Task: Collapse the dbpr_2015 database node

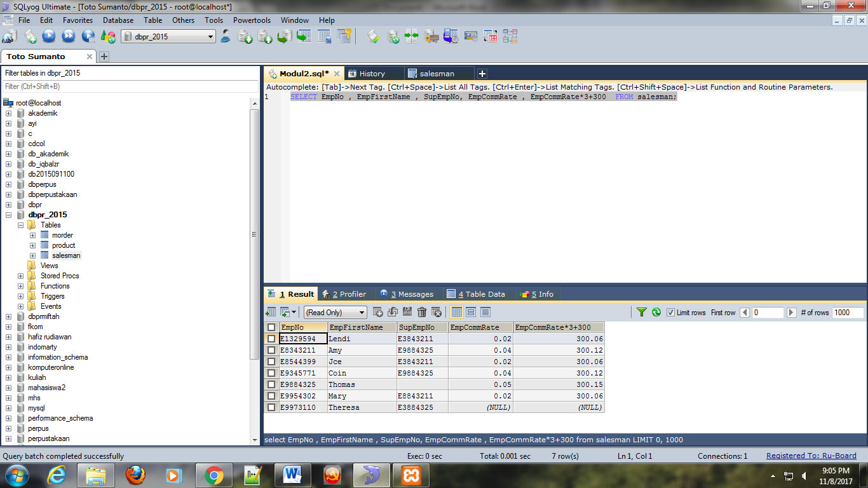Action: 9,215
